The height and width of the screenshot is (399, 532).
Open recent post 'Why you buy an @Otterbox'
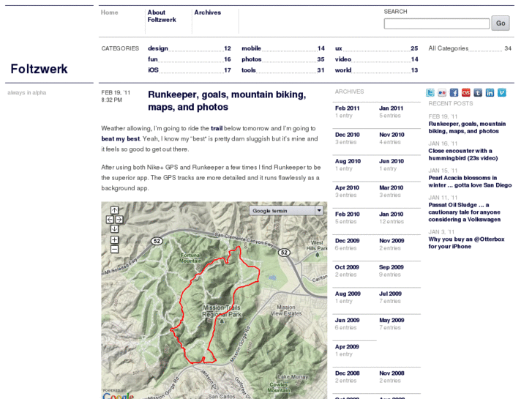click(x=466, y=243)
